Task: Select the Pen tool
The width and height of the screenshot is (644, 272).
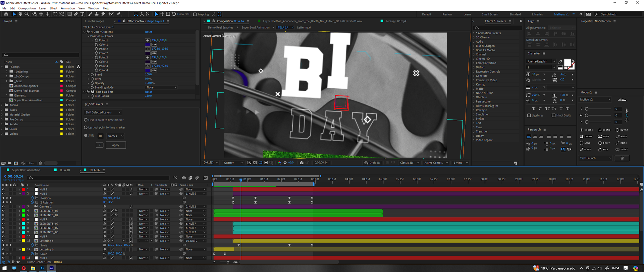Action: (76, 14)
